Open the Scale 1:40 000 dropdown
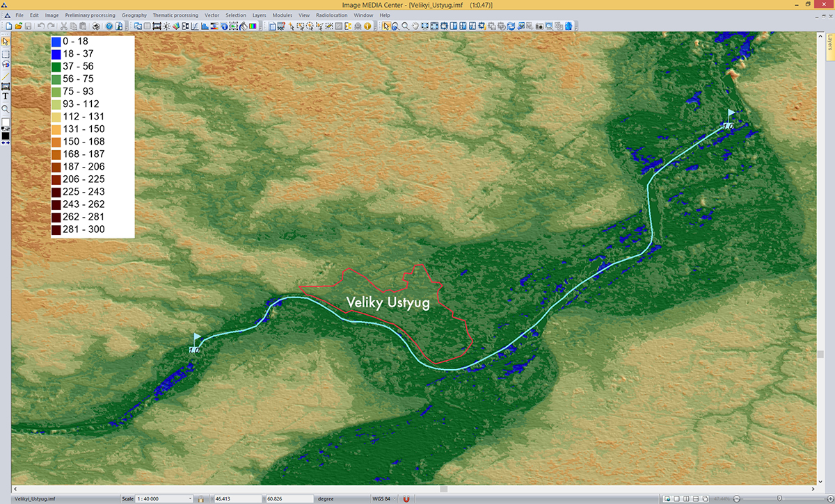835x504 pixels. [x=190, y=498]
